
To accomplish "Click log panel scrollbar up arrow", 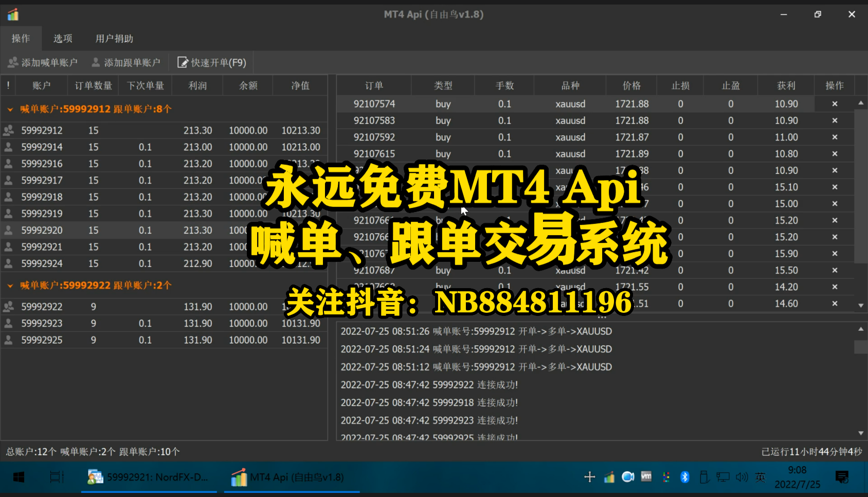I will 861,329.
